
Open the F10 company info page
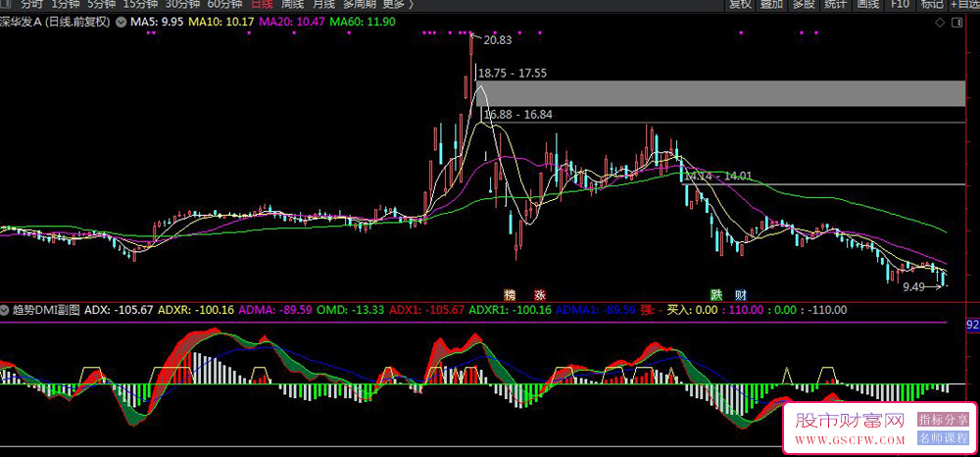pyautogui.click(x=900, y=4)
